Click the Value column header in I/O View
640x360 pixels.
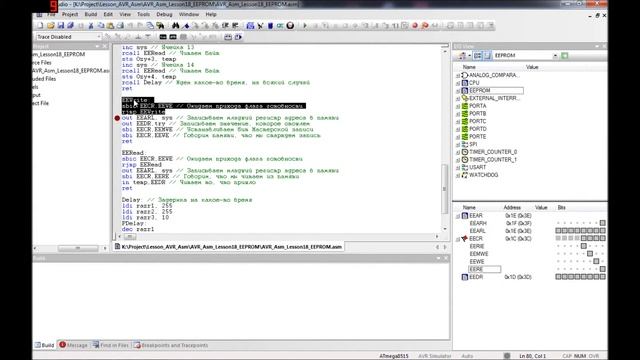coord(532,67)
